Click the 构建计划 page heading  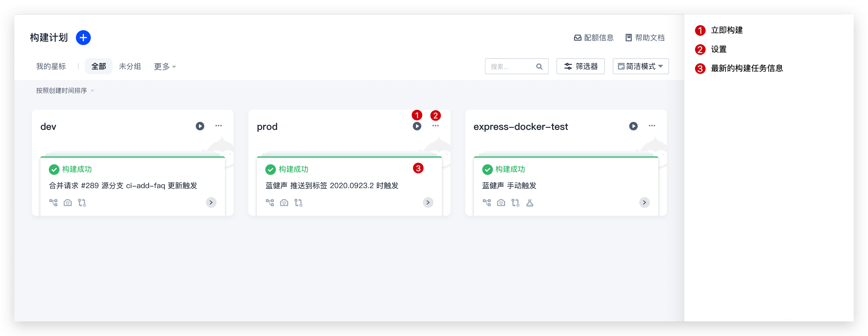coord(49,38)
